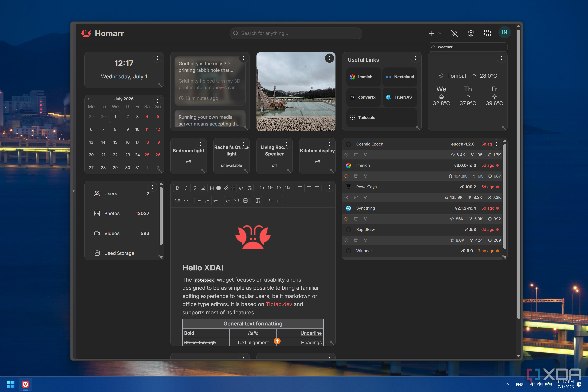Create a task checklist in notebook

click(x=215, y=201)
